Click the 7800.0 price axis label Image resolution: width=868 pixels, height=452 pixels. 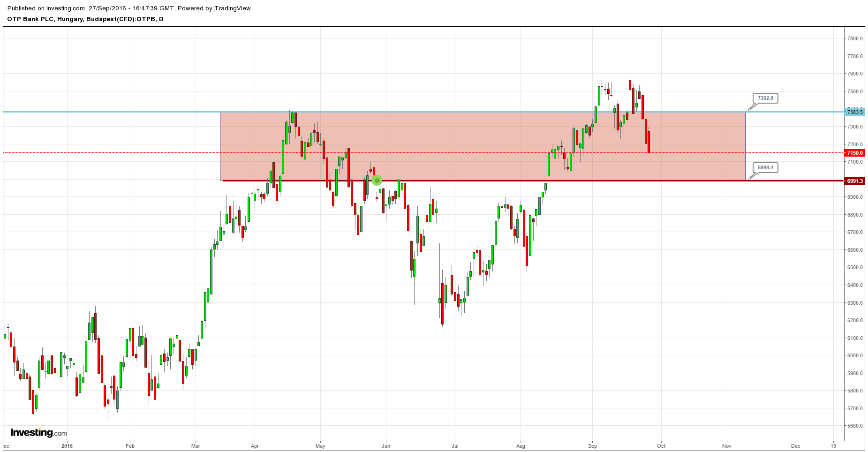(x=855, y=38)
